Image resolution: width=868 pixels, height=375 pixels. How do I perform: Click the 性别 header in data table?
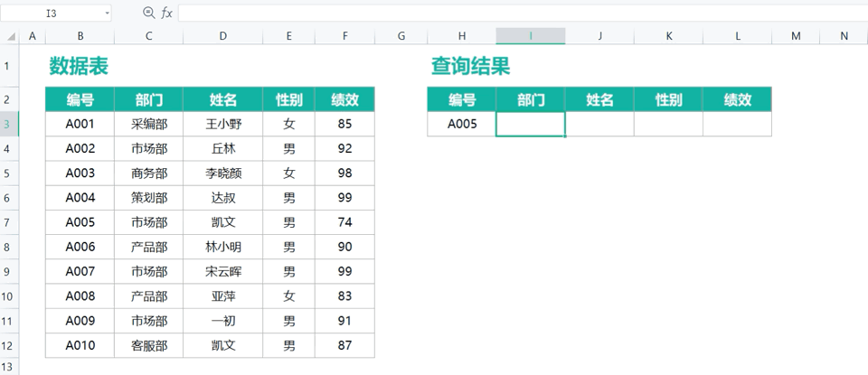289,99
